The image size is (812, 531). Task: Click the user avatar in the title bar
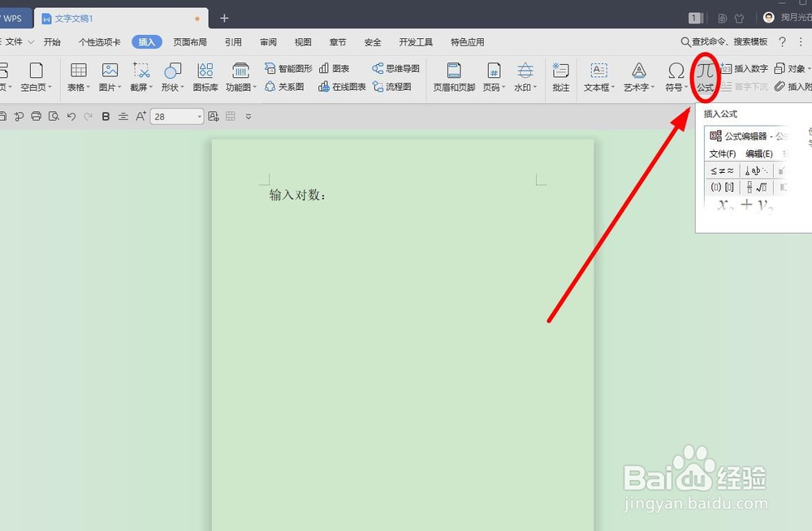point(768,18)
